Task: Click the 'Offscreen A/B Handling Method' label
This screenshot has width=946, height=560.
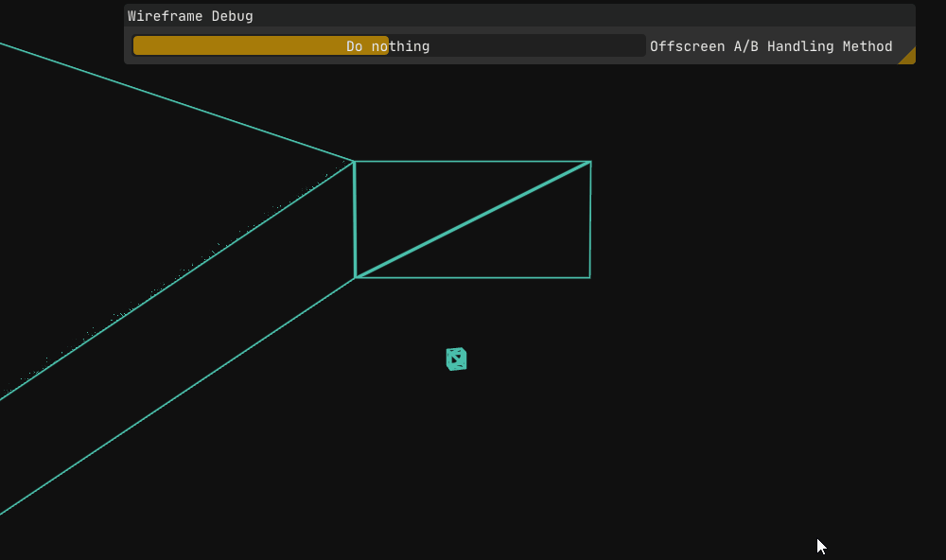Action: (x=771, y=46)
